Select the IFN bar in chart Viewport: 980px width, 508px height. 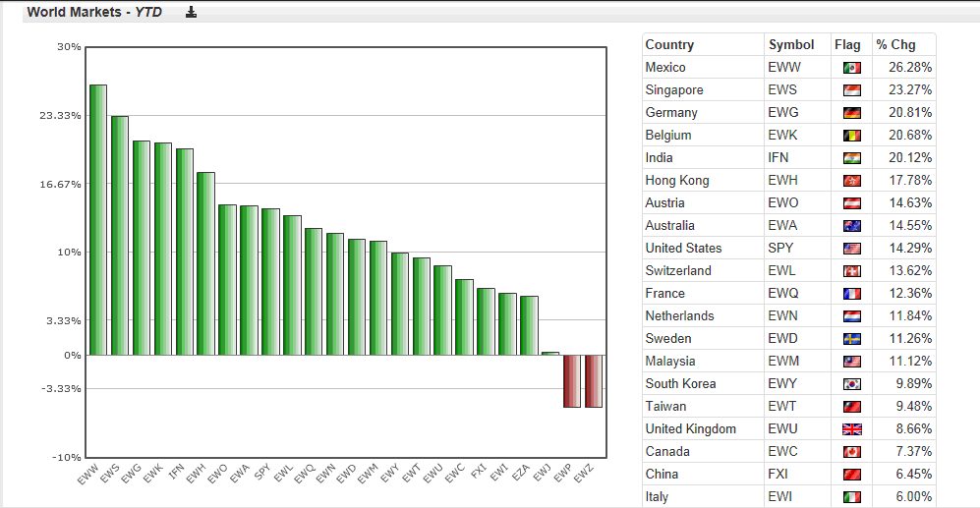(185, 252)
